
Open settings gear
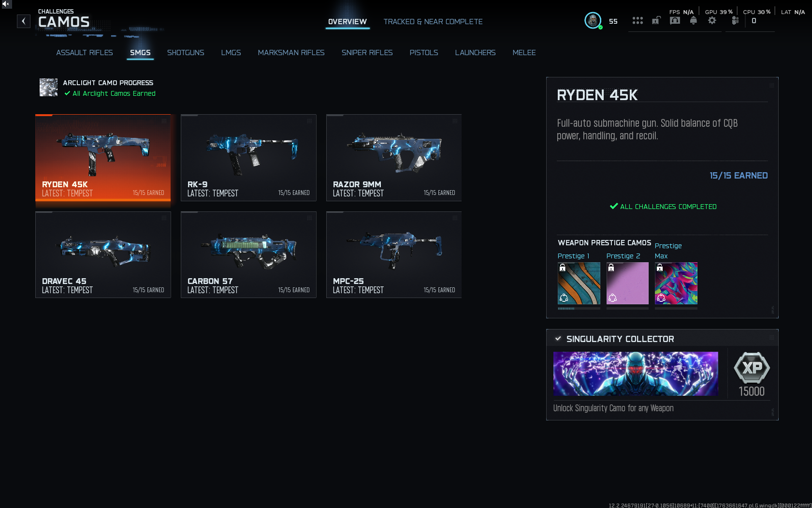pos(712,20)
